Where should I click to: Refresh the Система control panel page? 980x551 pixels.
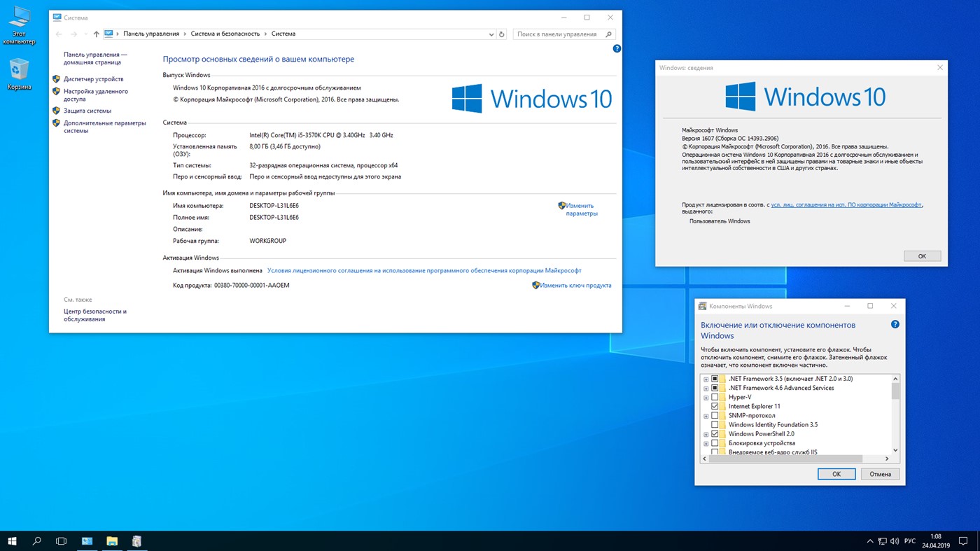[x=502, y=34]
